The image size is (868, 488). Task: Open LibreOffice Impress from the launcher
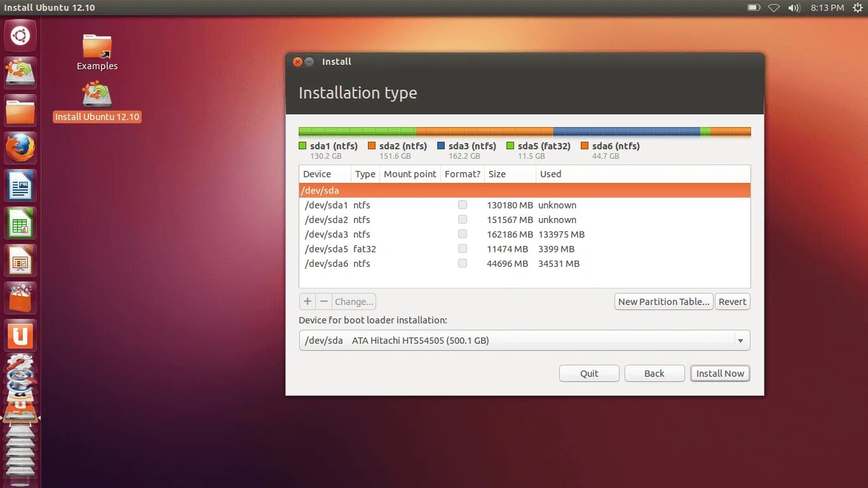[x=20, y=261]
